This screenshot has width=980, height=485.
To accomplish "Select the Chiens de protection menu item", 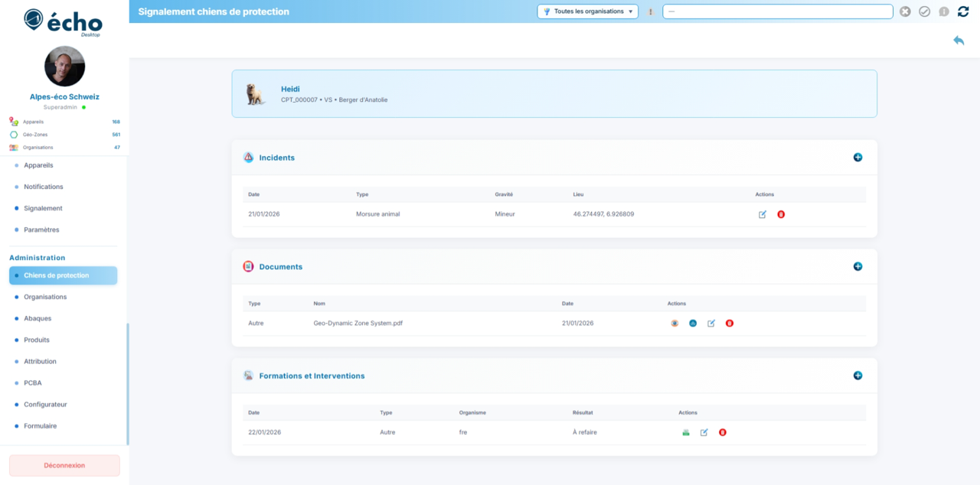I will tap(56, 275).
